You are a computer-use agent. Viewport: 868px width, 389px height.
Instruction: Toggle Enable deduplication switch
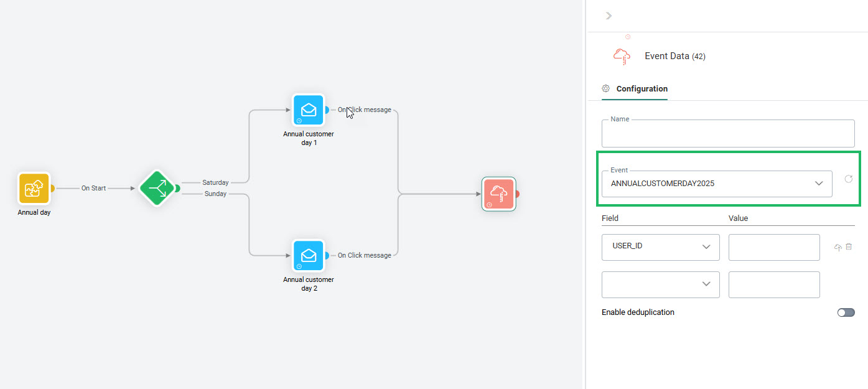846,312
